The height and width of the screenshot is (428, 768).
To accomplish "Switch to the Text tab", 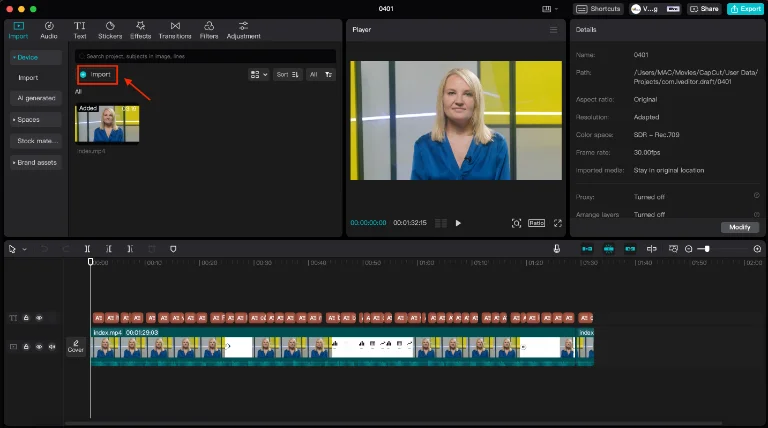I will pyautogui.click(x=80, y=30).
